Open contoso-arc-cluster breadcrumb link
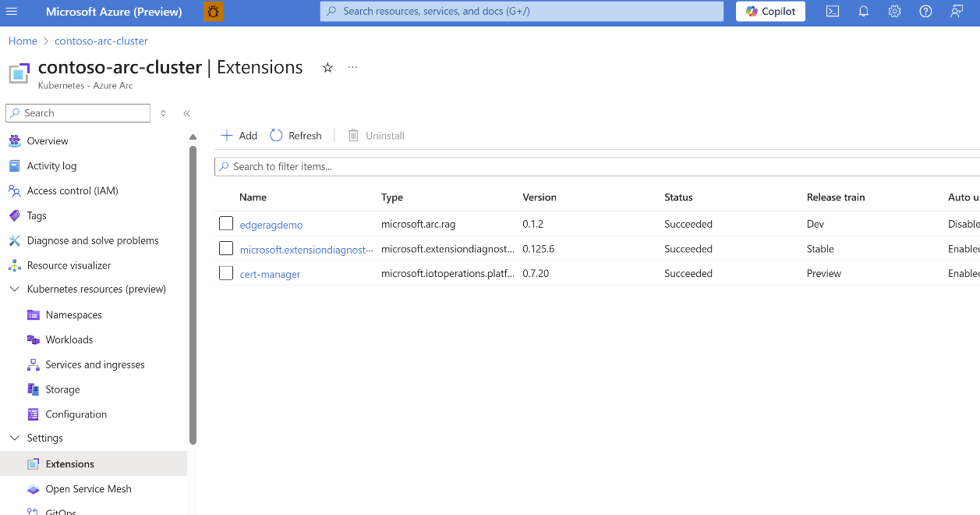The width and height of the screenshot is (980, 515). (101, 41)
